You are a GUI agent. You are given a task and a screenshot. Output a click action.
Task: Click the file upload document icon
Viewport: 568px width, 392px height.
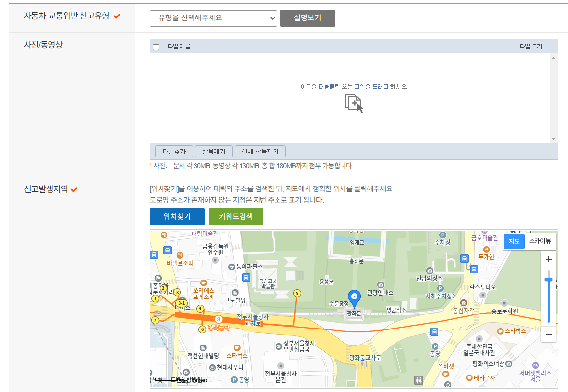click(355, 102)
